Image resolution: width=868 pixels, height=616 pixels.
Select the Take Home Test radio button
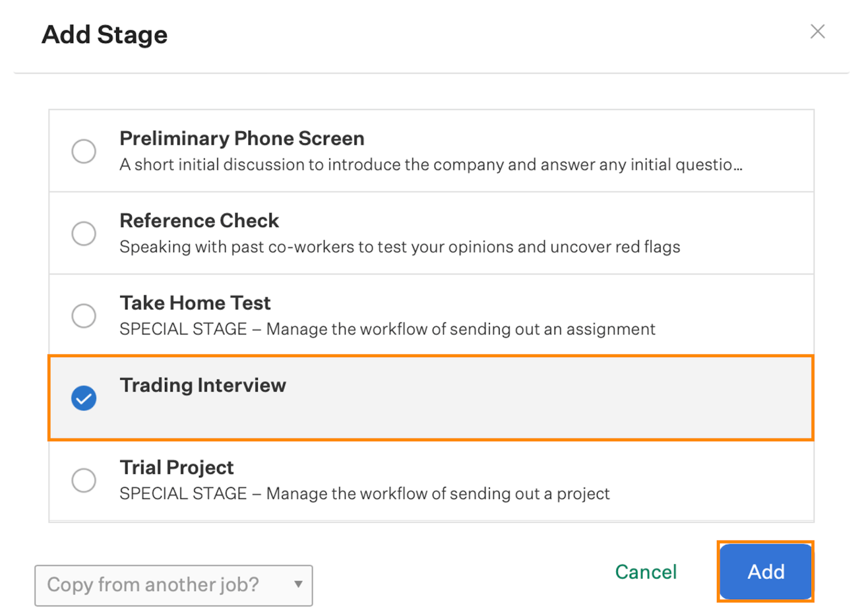(x=84, y=315)
